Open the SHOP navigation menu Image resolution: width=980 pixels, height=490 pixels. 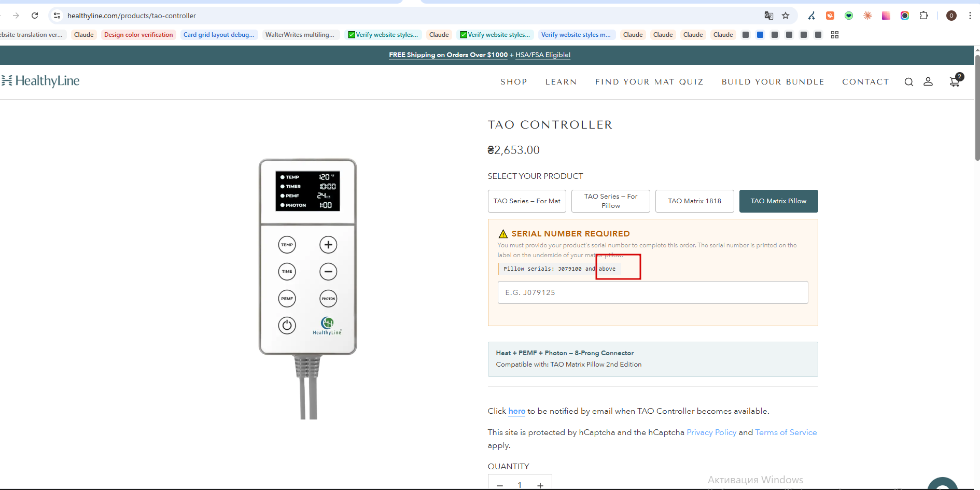click(514, 82)
